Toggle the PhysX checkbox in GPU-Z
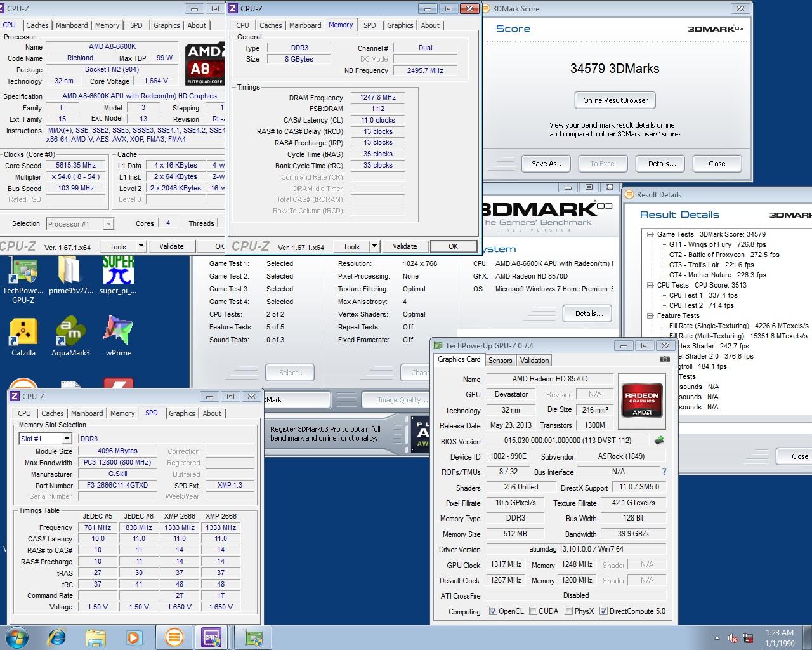The height and width of the screenshot is (650, 812). 569,611
